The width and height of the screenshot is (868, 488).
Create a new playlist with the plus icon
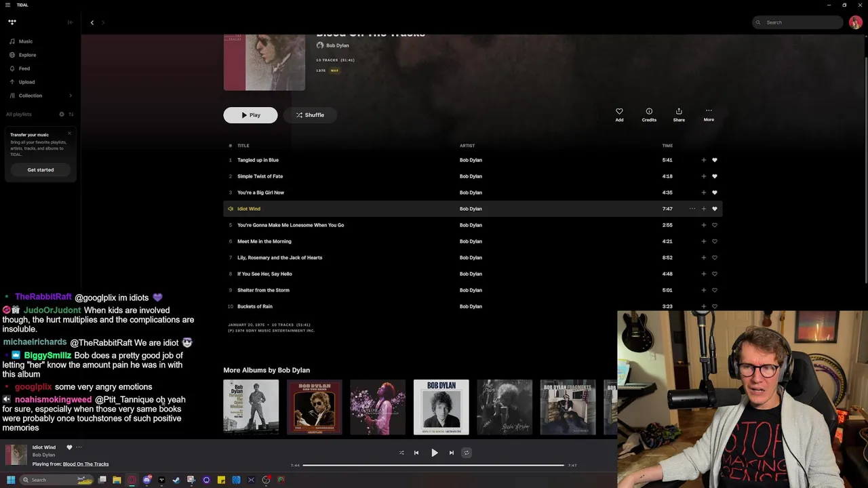point(62,114)
